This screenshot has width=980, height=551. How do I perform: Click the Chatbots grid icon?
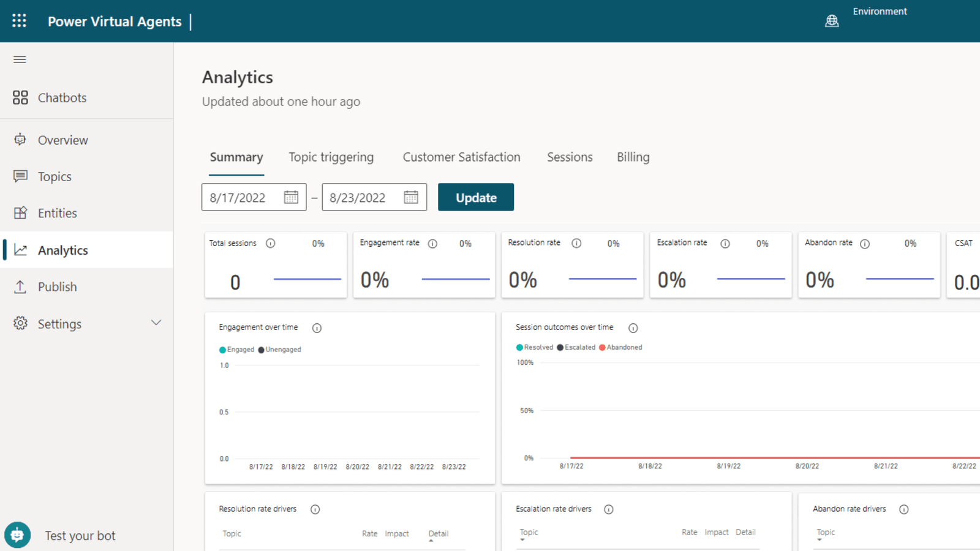coord(20,97)
